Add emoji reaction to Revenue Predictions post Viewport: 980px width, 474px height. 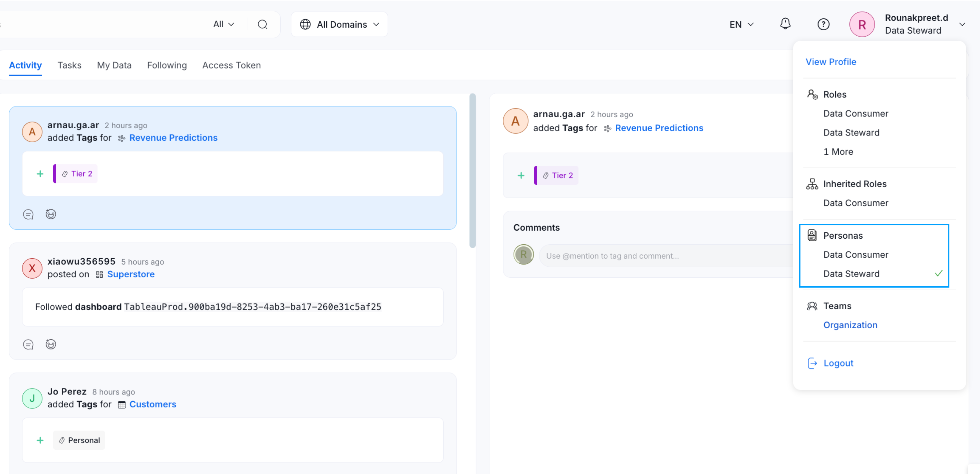tap(51, 215)
